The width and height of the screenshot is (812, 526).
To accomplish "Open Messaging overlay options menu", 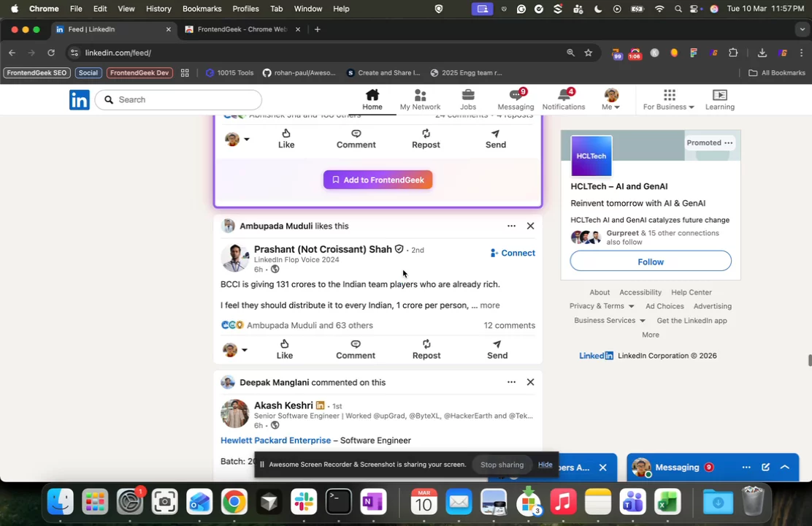I will [746, 467].
